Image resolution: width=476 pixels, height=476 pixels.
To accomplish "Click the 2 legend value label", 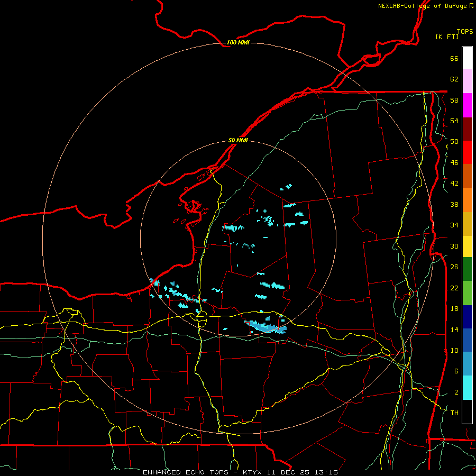I will (456, 392).
